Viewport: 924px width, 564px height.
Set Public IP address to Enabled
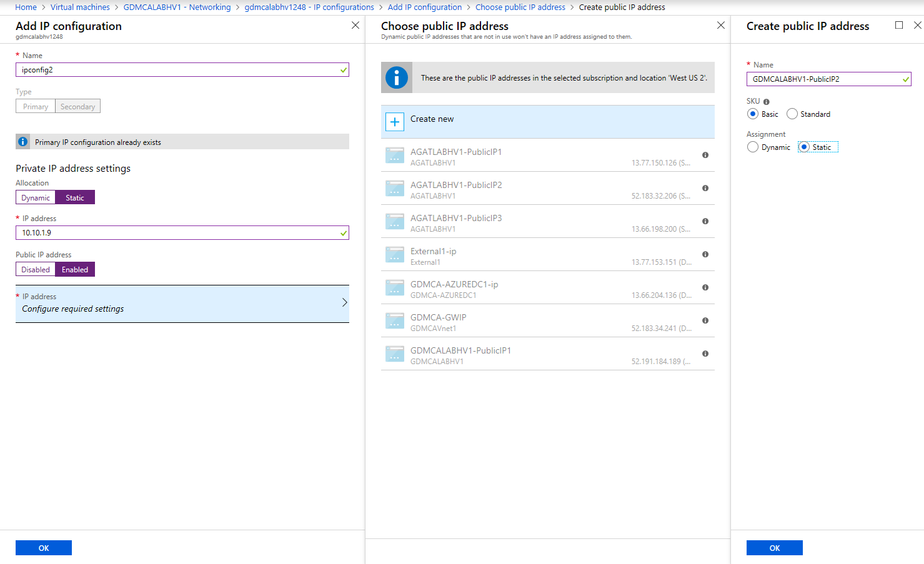(75, 269)
